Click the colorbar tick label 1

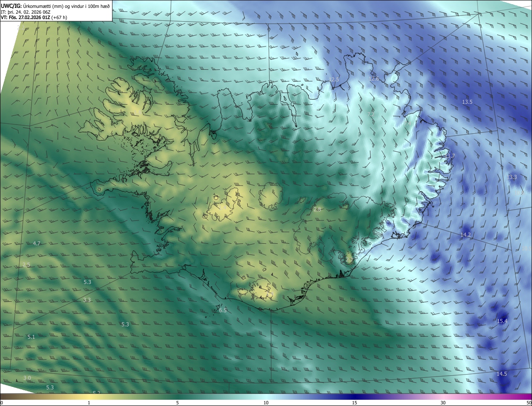tap(89, 403)
